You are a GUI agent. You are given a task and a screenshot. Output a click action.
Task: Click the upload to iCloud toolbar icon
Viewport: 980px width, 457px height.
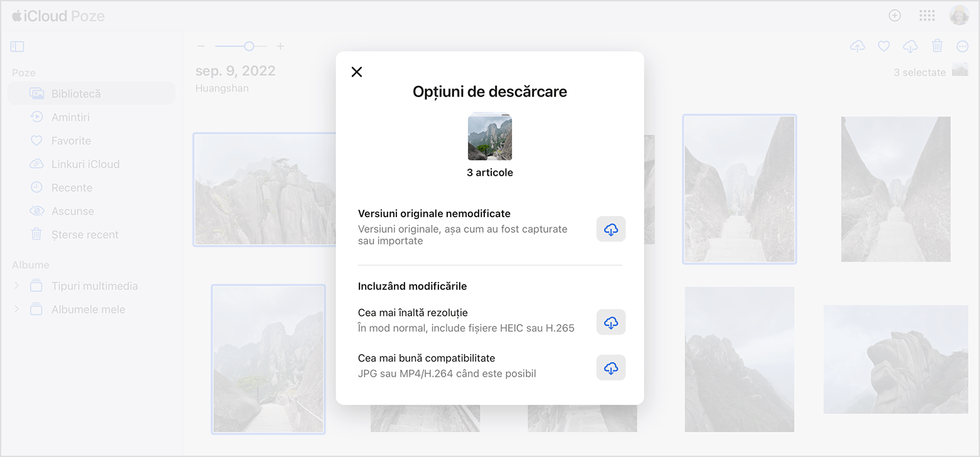coord(857,46)
